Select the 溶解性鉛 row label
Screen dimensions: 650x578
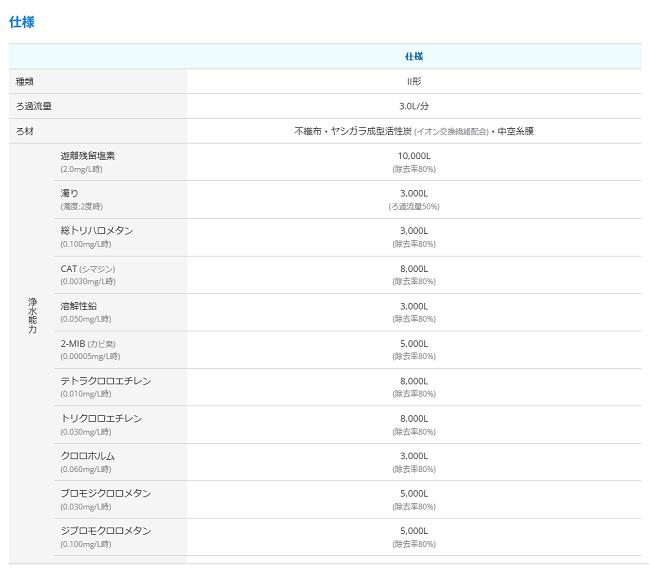click(79, 305)
